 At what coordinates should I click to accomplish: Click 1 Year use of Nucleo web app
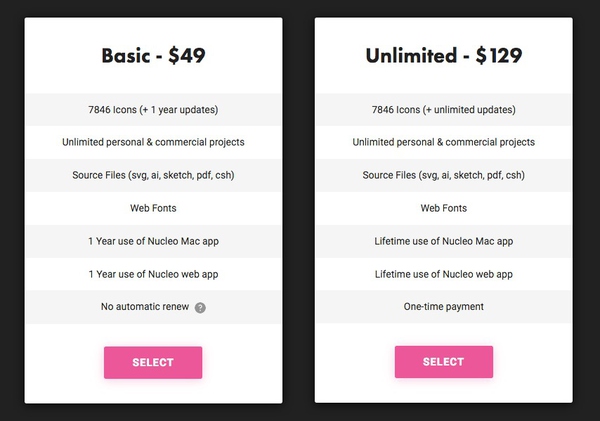153,274
